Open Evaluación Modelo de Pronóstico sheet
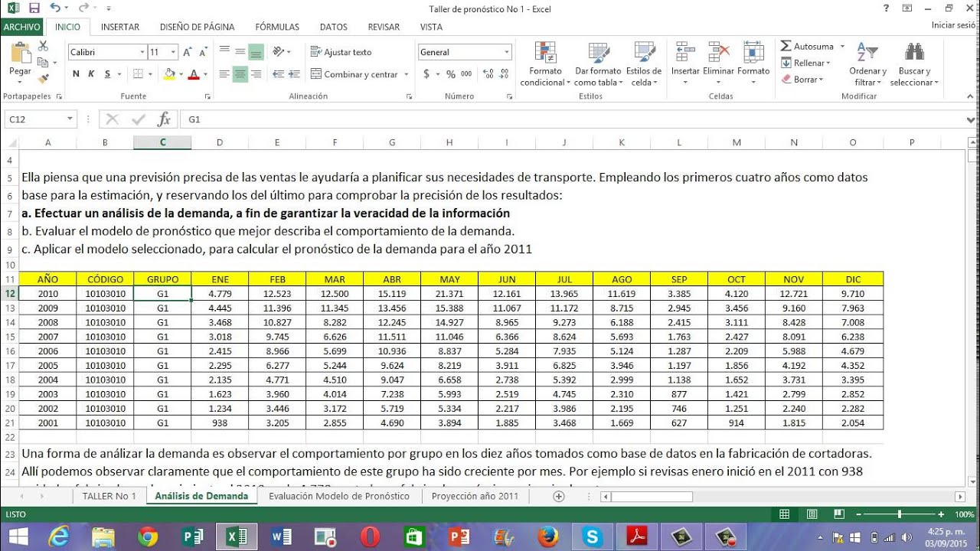The width and height of the screenshot is (980, 551). [x=339, y=496]
